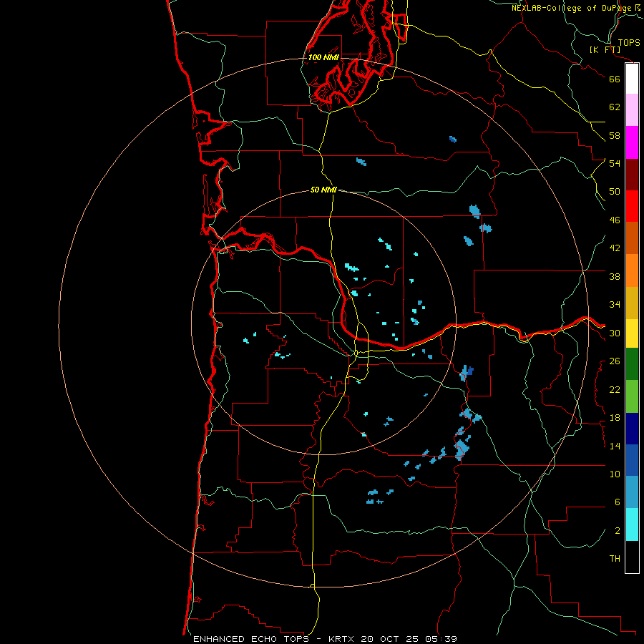Click the legend value "30"
This screenshot has width=644, height=644.
pos(615,333)
